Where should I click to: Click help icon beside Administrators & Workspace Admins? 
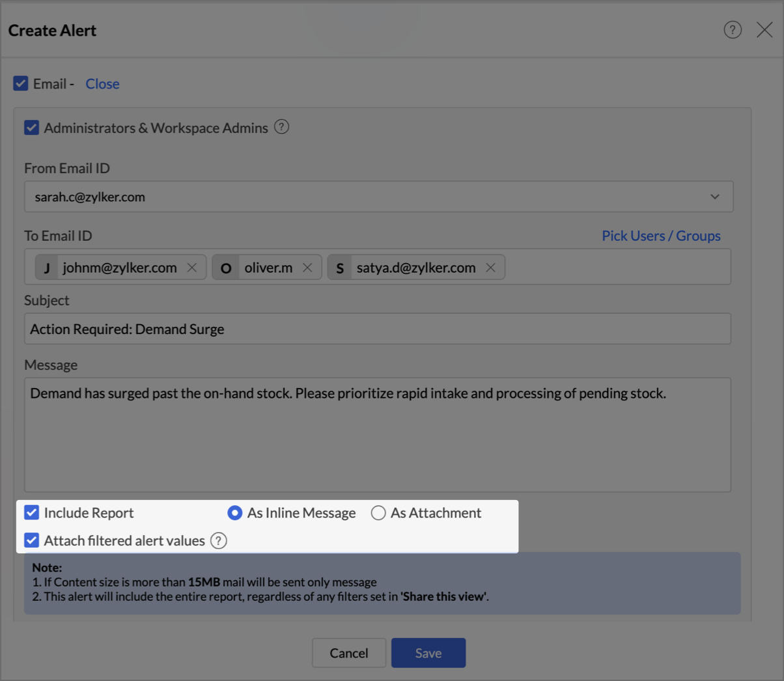point(281,127)
